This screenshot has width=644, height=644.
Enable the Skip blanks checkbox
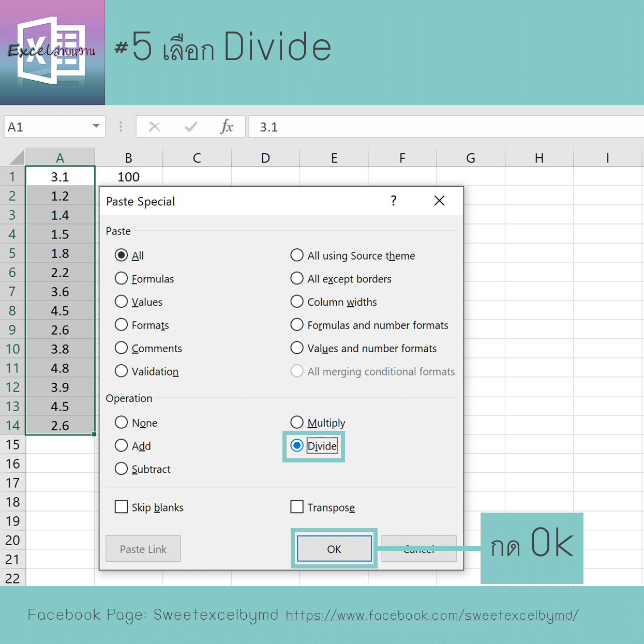[121, 507]
